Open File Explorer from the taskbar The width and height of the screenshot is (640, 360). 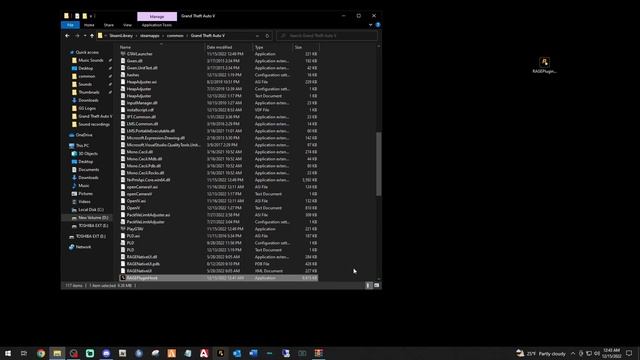[x=57, y=353]
